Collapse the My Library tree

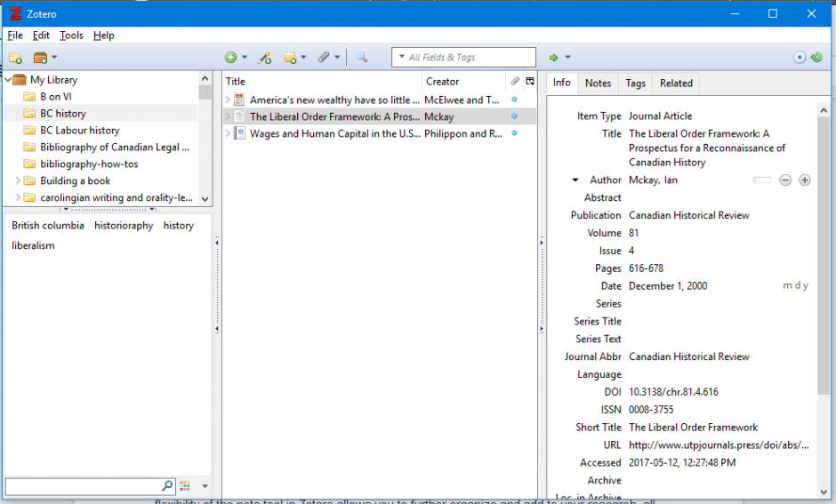(x=8, y=80)
